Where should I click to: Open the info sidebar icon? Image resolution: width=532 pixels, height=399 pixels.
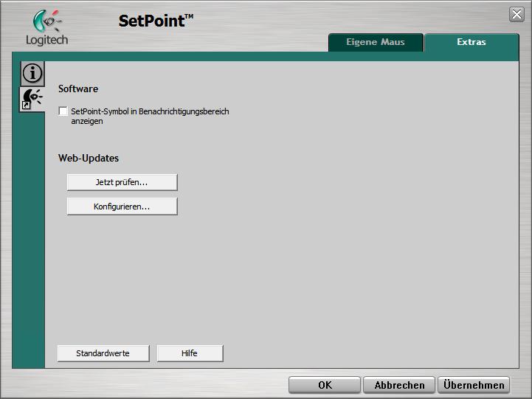[x=32, y=73]
